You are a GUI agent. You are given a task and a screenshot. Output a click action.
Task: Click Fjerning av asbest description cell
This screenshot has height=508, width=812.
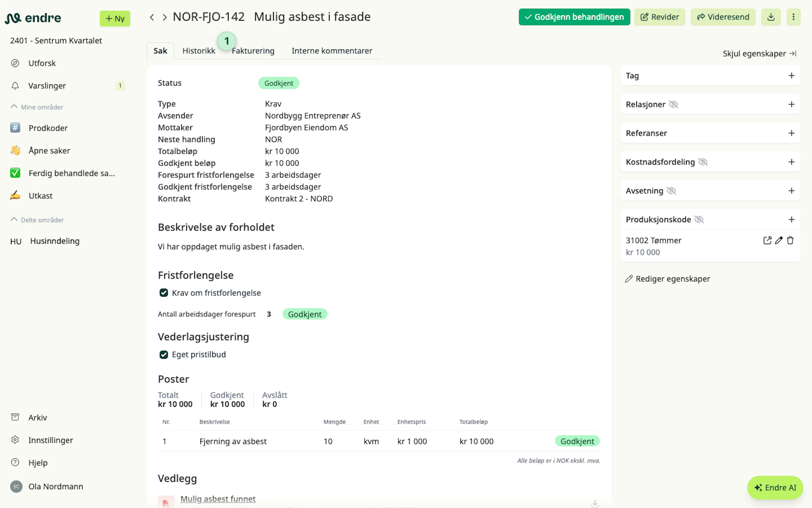(x=233, y=442)
